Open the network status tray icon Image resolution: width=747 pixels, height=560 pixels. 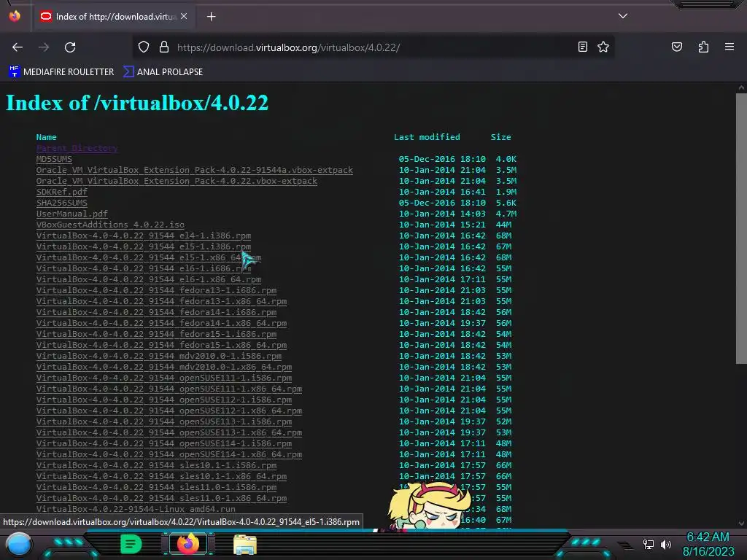point(649,544)
